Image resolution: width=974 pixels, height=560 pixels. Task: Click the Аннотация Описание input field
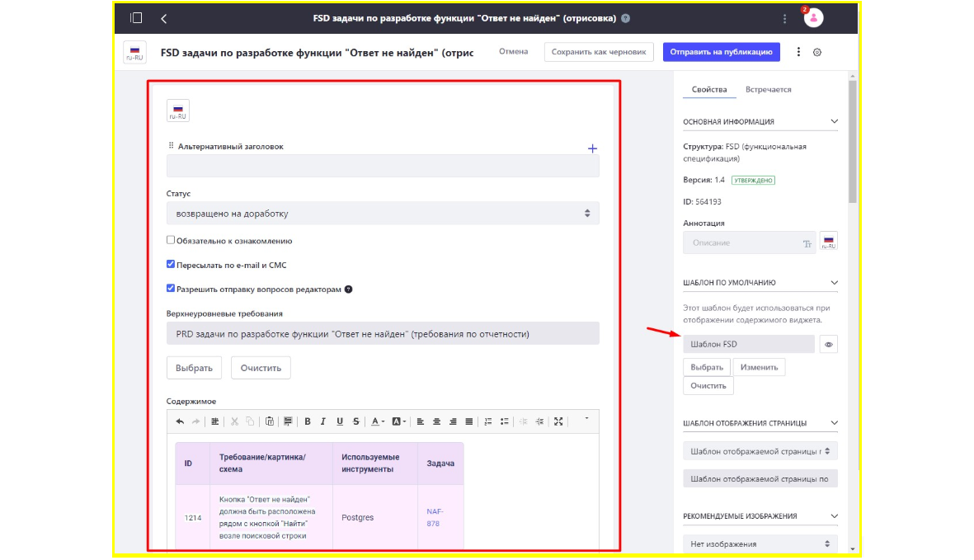coord(749,242)
